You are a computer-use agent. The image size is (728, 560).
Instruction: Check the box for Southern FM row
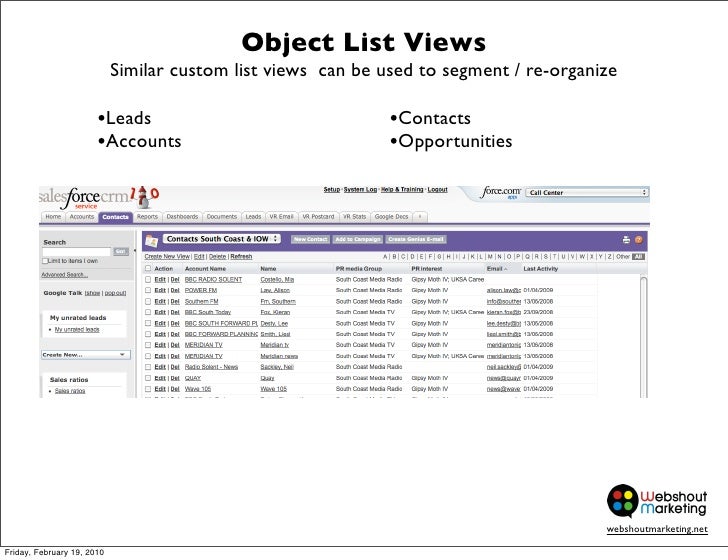pos(148,301)
